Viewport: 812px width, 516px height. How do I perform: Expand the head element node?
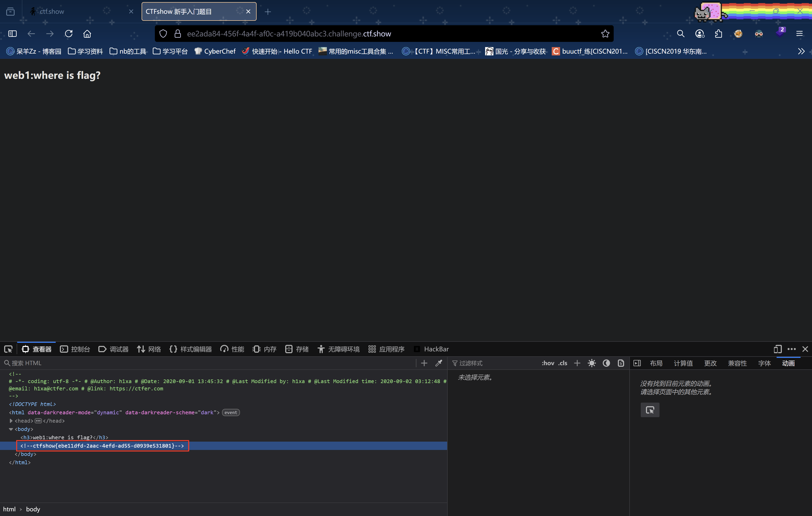11,421
